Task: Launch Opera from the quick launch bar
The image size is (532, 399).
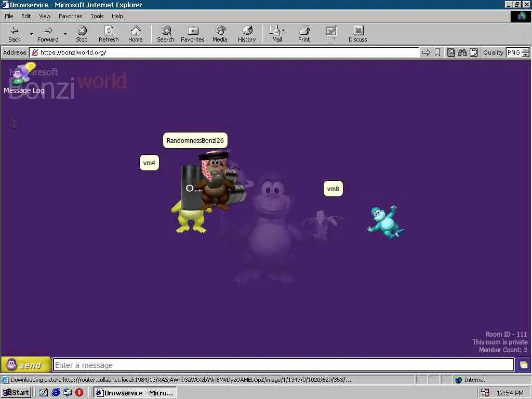Action: pyautogui.click(x=79, y=393)
